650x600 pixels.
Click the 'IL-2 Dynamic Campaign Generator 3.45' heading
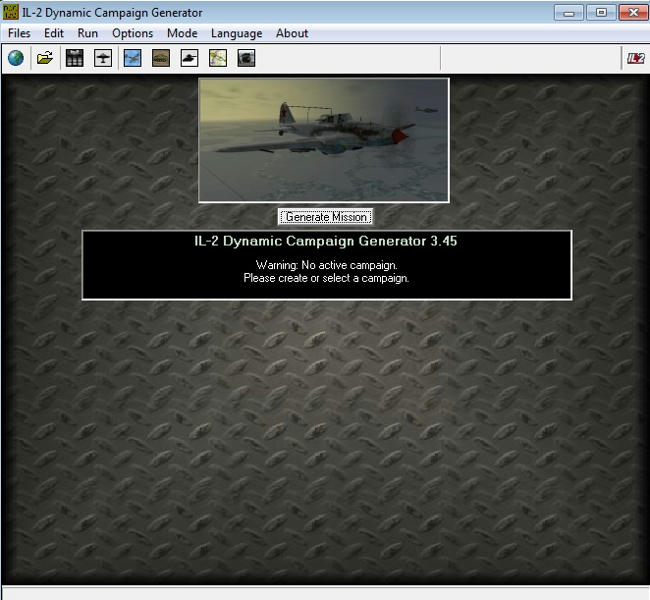pos(326,241)
